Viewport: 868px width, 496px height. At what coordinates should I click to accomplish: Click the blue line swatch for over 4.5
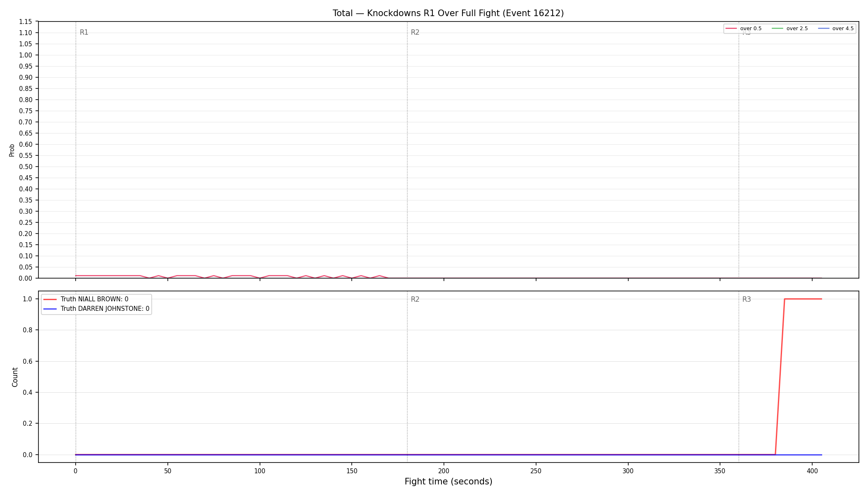pyautogui.click(x=823, y=29)
